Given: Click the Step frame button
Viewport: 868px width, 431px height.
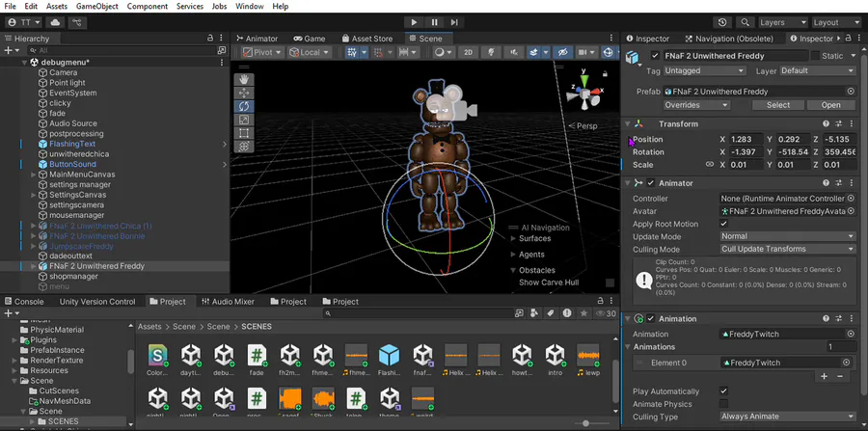Looking at the screenshot, I should [x=454, y=22].
